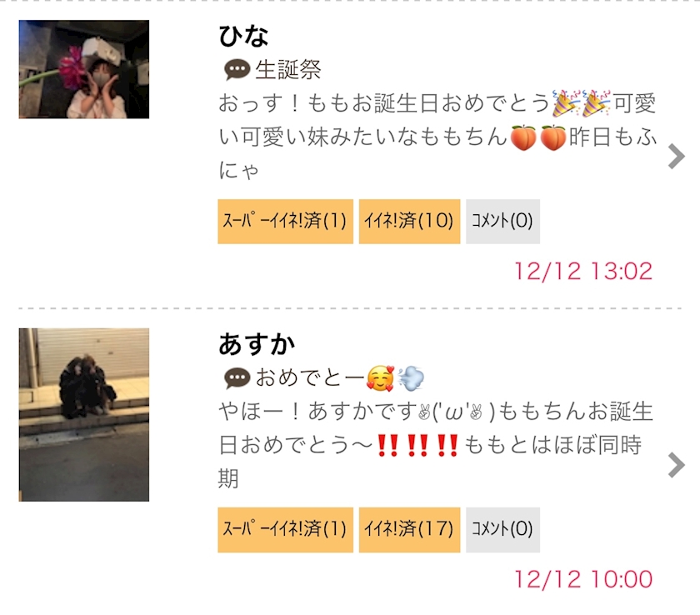
Task: Click the speech bubble icon beside 生誕祭
Action: click(237, 70)
